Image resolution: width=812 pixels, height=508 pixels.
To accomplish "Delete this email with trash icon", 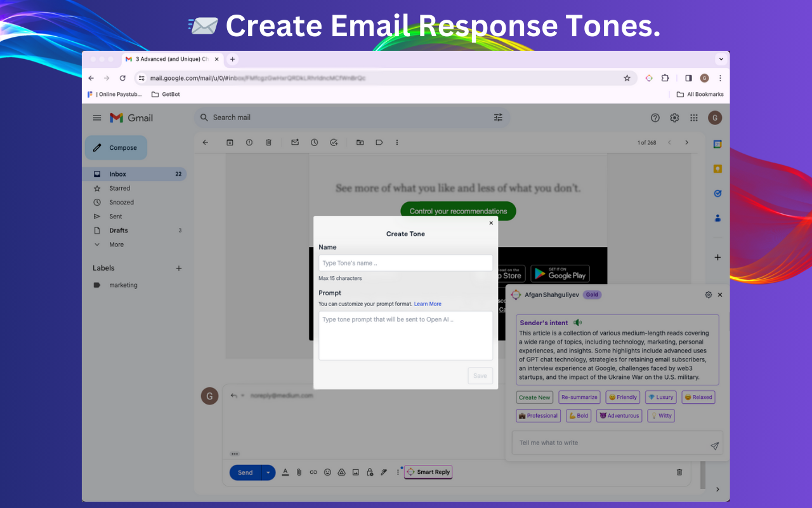I will [268, 142].
